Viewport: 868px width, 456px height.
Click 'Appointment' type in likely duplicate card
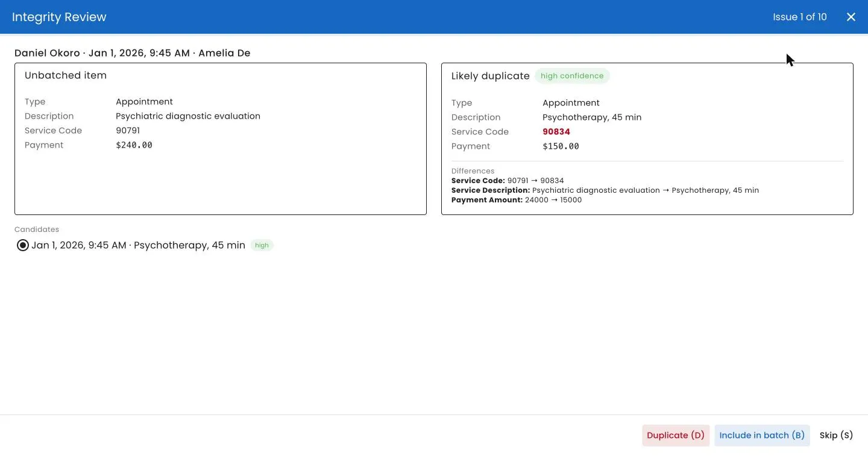571,103
